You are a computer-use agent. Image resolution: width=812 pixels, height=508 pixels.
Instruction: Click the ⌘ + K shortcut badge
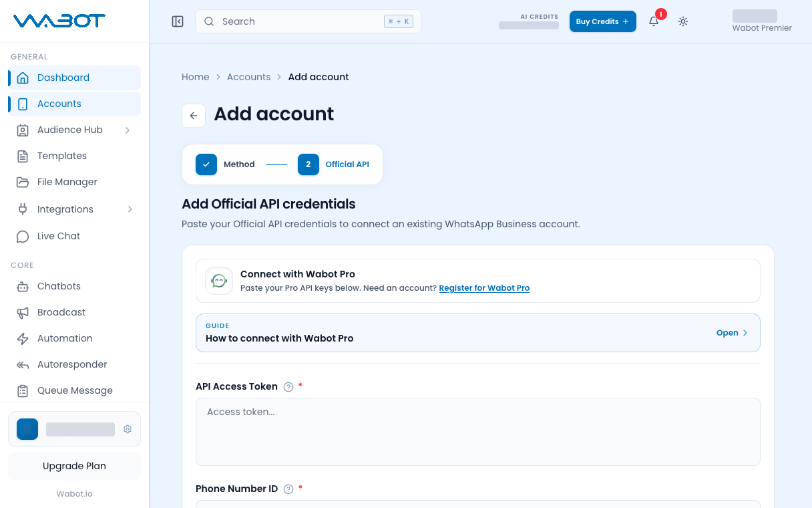click(x=399, y=21)
